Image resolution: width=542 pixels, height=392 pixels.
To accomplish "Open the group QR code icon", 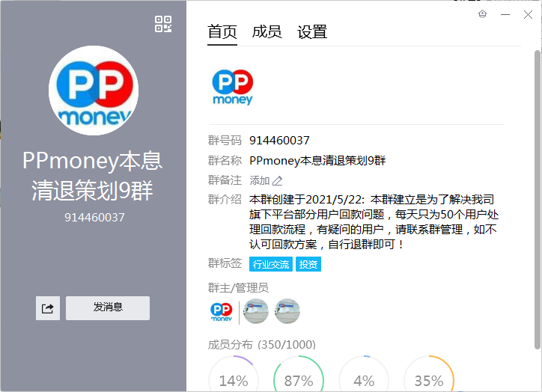I will coord(163,24).
